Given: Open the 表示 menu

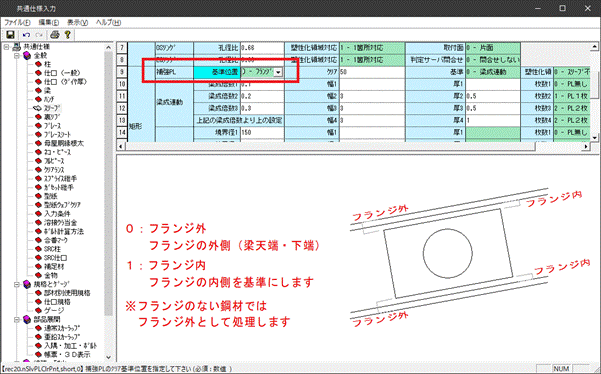Looking at the screenshot, I should (x=77, y=23).
